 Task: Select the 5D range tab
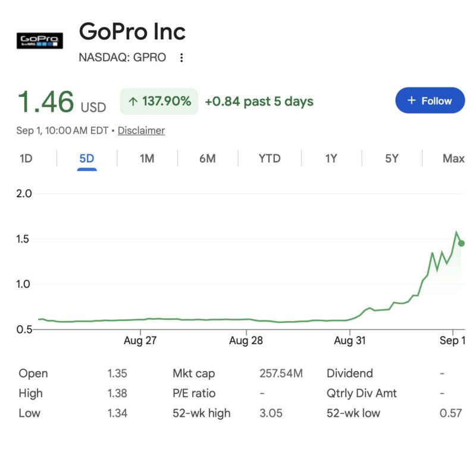point(87,158)
